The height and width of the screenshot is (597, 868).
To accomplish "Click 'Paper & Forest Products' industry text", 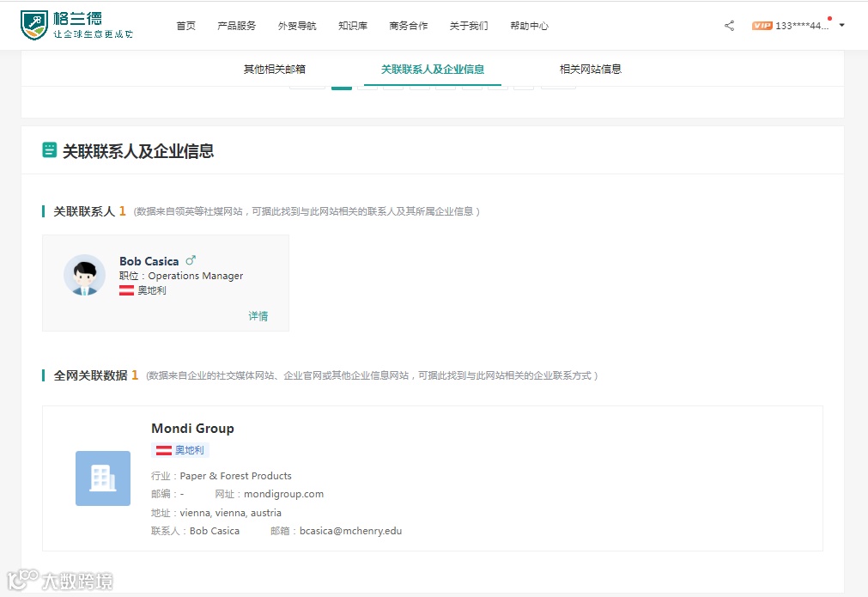I will [235, 476].
